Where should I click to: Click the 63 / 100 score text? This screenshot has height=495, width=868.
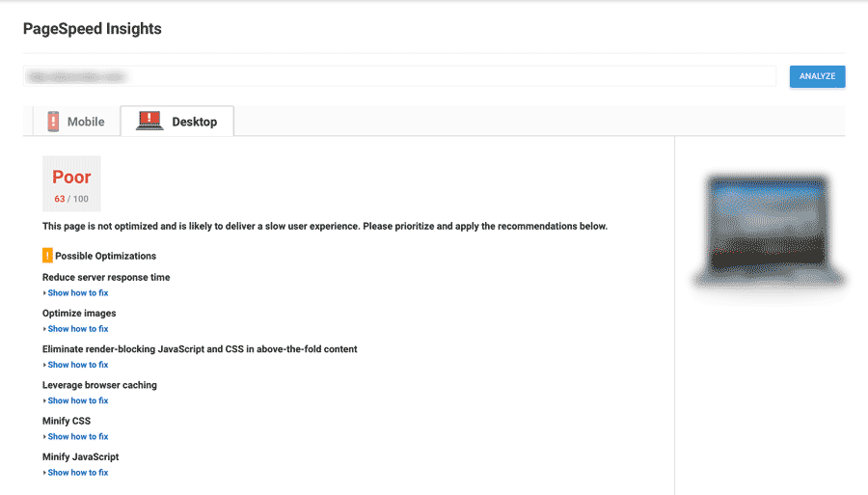(x=71, y=199)
